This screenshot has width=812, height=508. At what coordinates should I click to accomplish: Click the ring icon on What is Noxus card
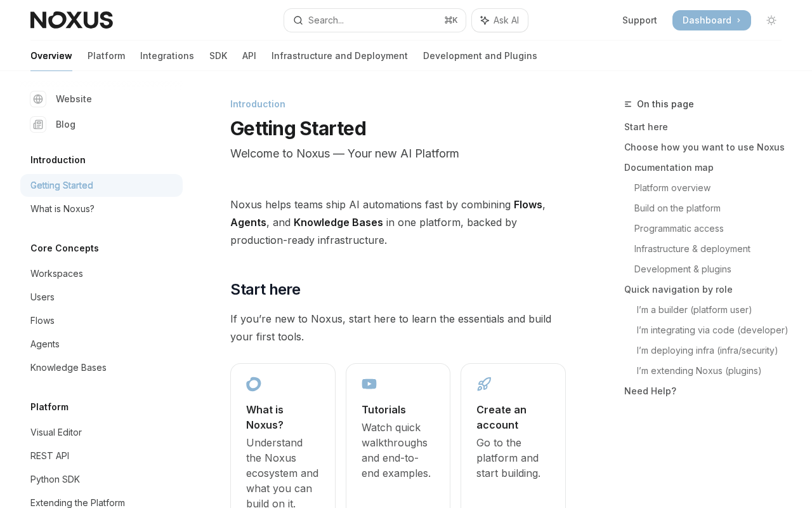[x=254, y=384]
